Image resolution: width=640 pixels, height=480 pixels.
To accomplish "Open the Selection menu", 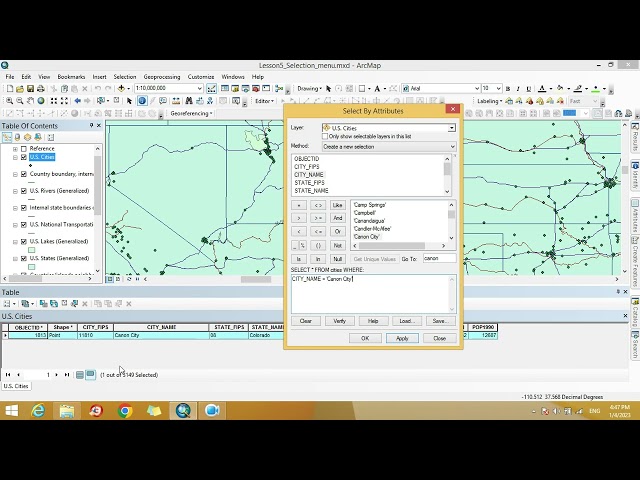I will [124, 77].
